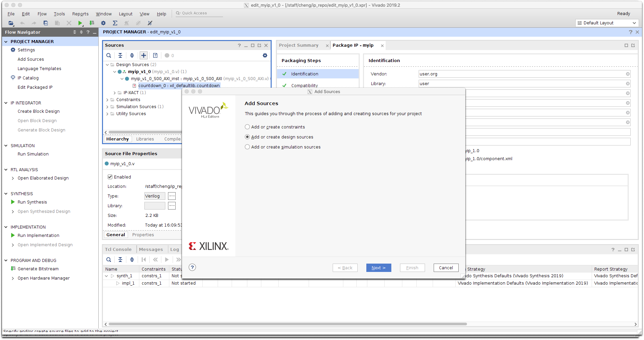The image size is (644, 340).
Task: Open the Sources panel settings gear
Action: point(265,55)
